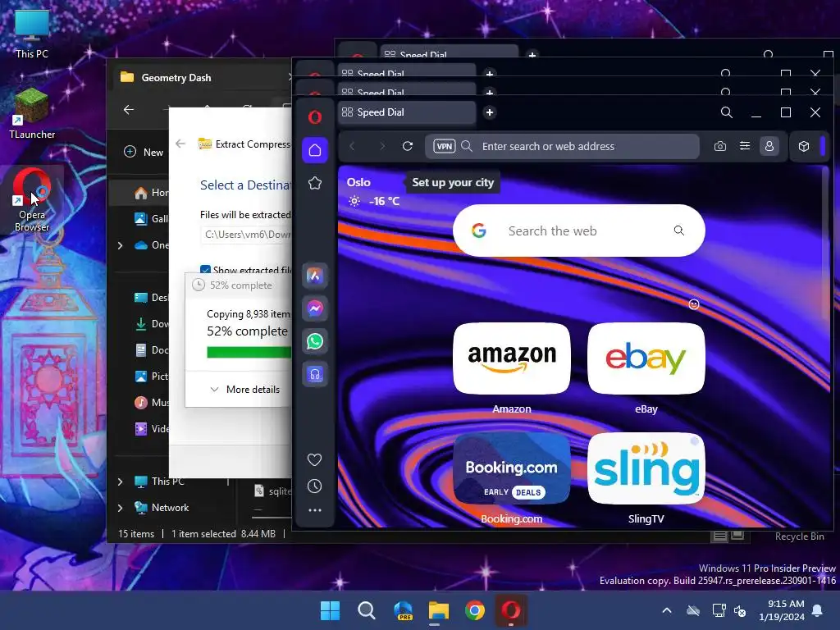Click the smiley feedback icon on Speed Dial
Screen dimensions: 840x630
[694, 304]
